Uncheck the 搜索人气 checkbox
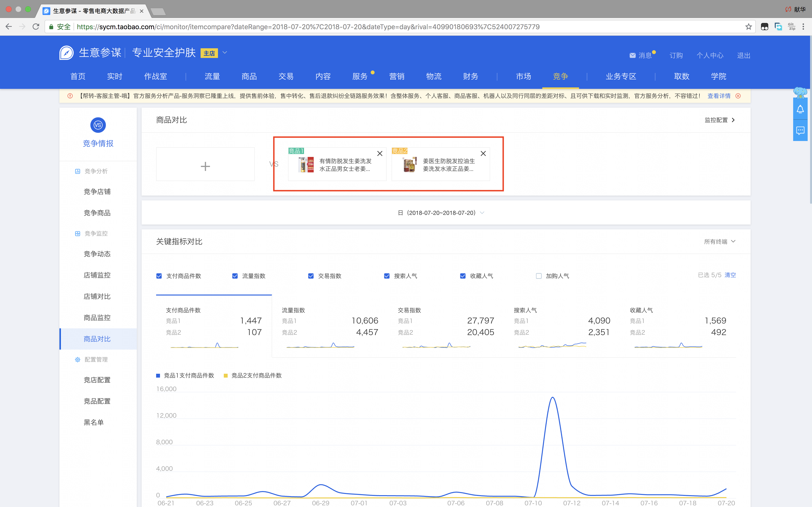812x507 pixels. click(x=387, y=276)
